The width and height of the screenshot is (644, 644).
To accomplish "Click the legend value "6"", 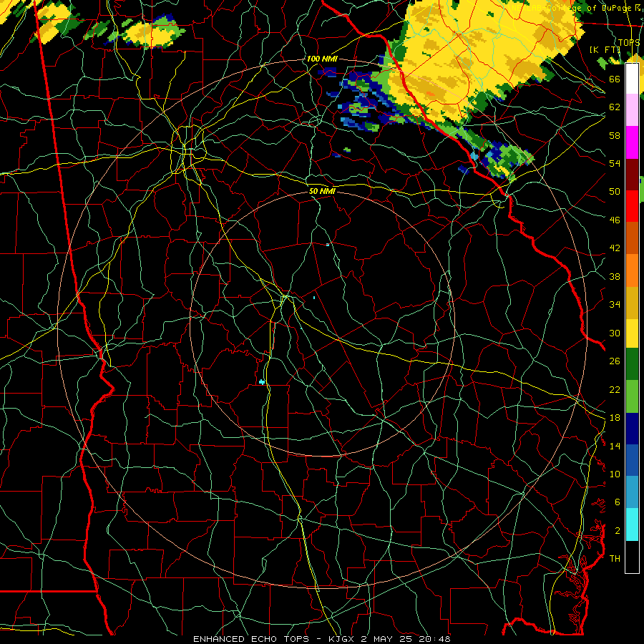I will pos(618,502).
